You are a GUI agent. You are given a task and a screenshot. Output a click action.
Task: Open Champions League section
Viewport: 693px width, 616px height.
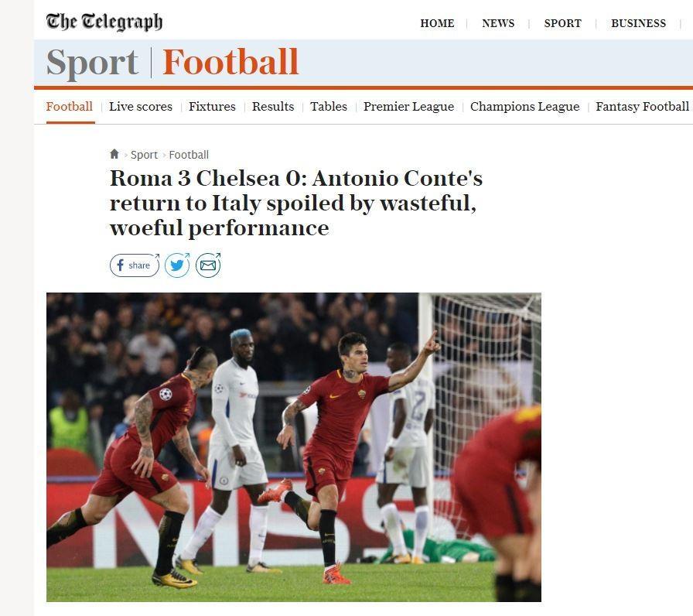[x=524, y=107]
